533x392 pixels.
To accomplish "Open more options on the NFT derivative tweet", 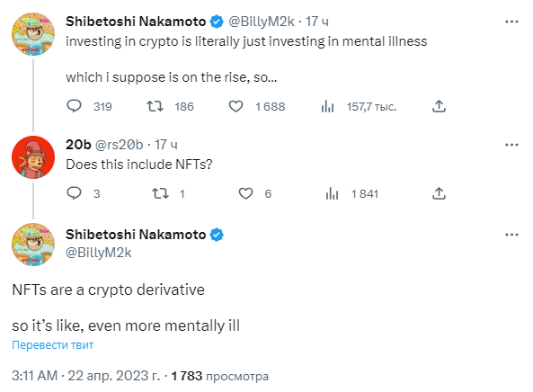I will pos(511,235).
